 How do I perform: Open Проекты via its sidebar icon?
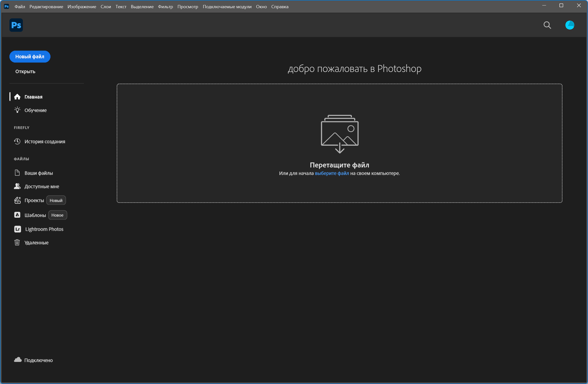click(x=17, y=200)
